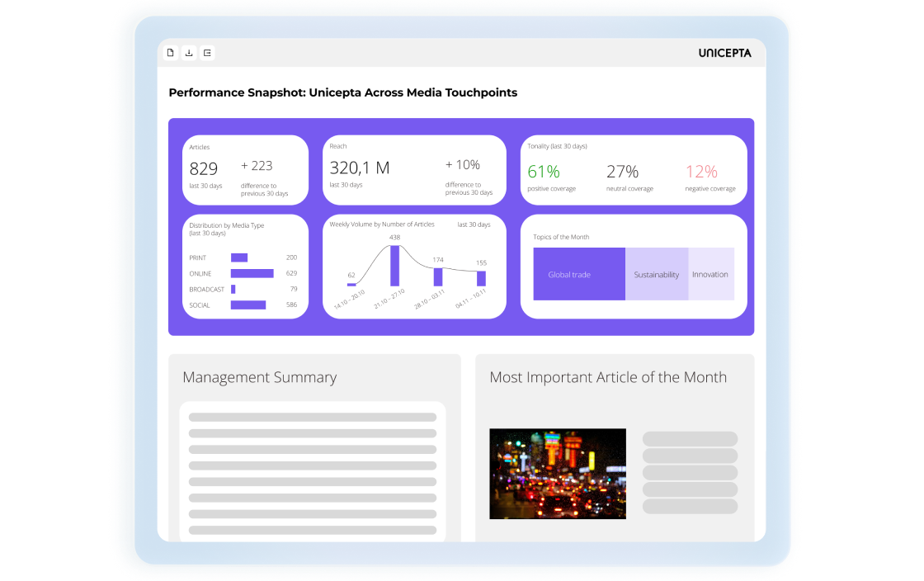Click 'Most Important Article of the Month' heading

[x=608, y=377]
